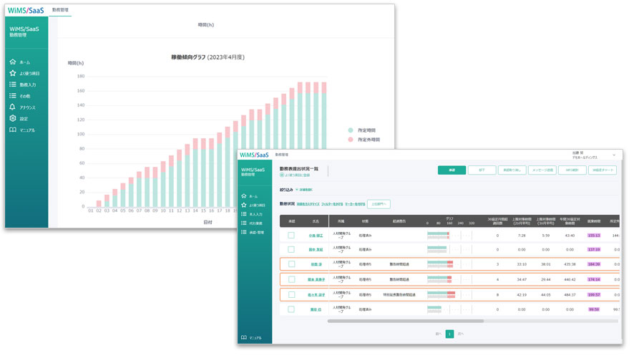Open マニュアル book icon at front sidebar bottom
Viewport: 644px width, 358px height.
point(244,337)
